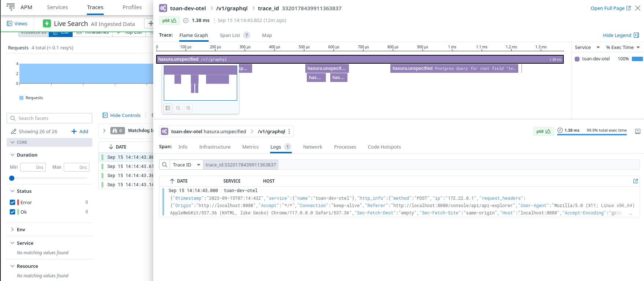Screen dimensions: 644x281
Task: Collapse the Resource facet
Action: pos(12,266)
